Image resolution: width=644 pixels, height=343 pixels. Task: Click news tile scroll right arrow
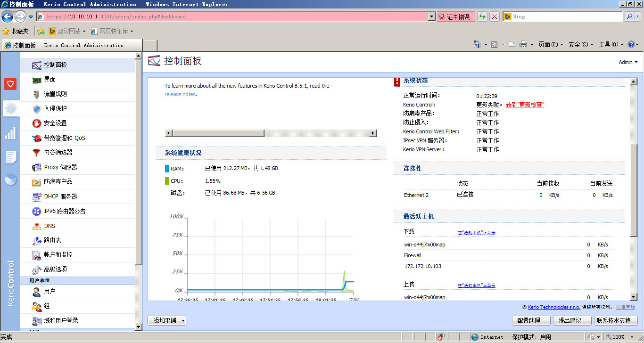[x=373, y=133]
